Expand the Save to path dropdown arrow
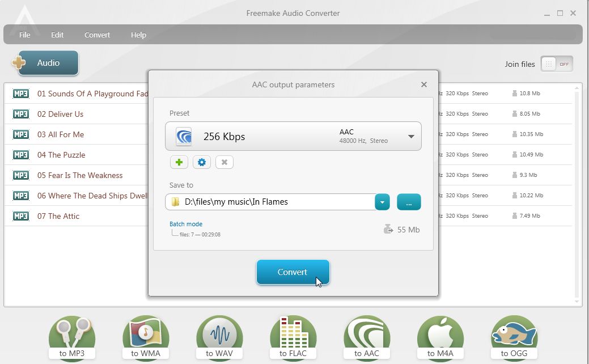This screenshot has width=589, height=364. [382, 202]
